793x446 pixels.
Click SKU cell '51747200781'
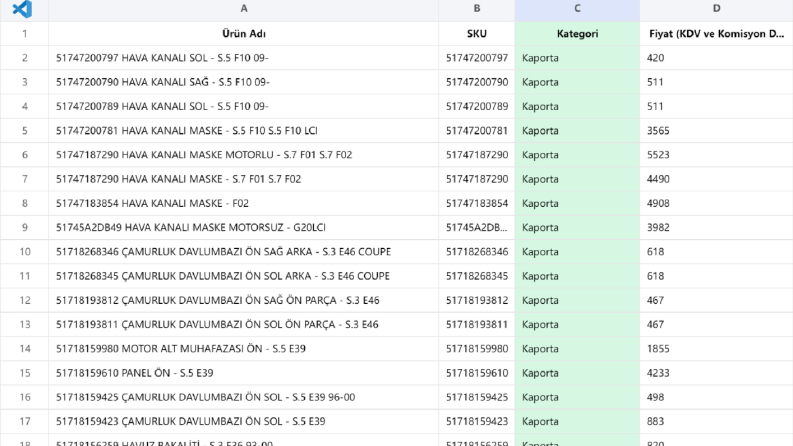(476, 130)
